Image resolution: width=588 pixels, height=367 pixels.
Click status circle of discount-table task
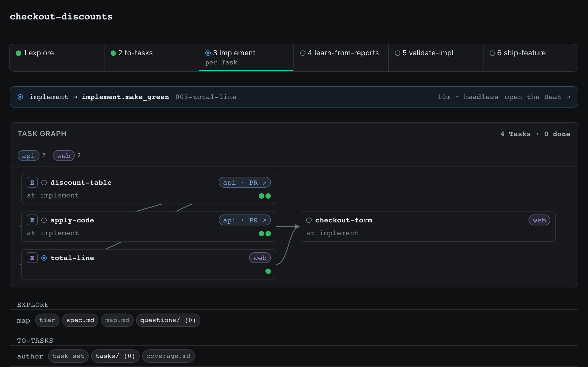(44, 183)
